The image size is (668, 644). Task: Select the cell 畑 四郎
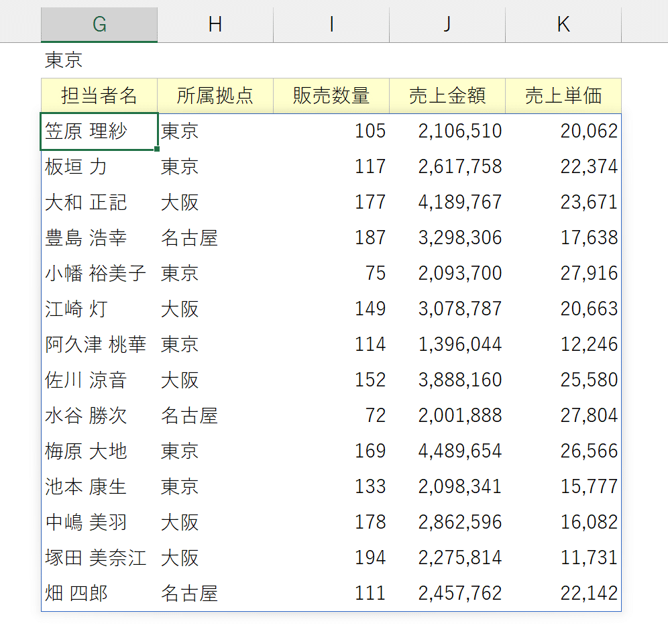[x=99, y=593]
